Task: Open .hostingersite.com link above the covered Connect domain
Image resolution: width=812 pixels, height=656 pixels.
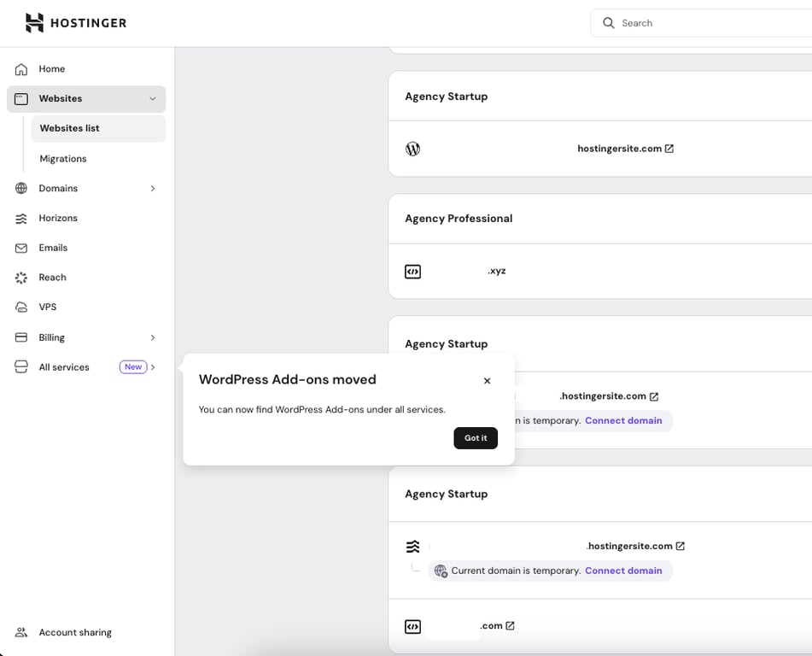Action: (x=603, y=396)
